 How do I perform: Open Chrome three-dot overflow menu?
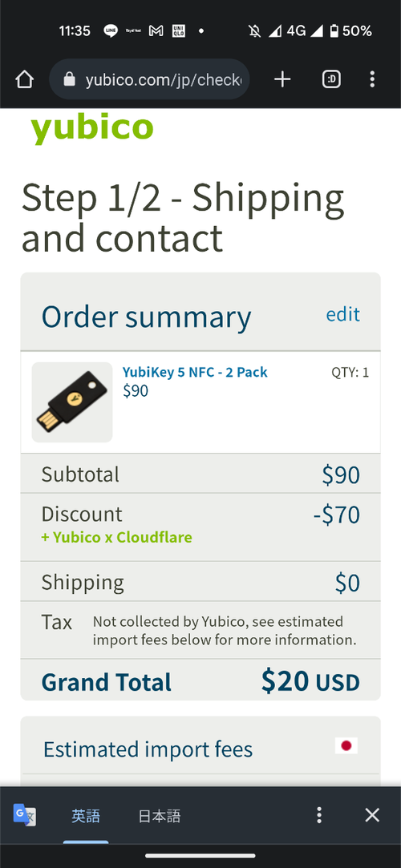(372, 79)
